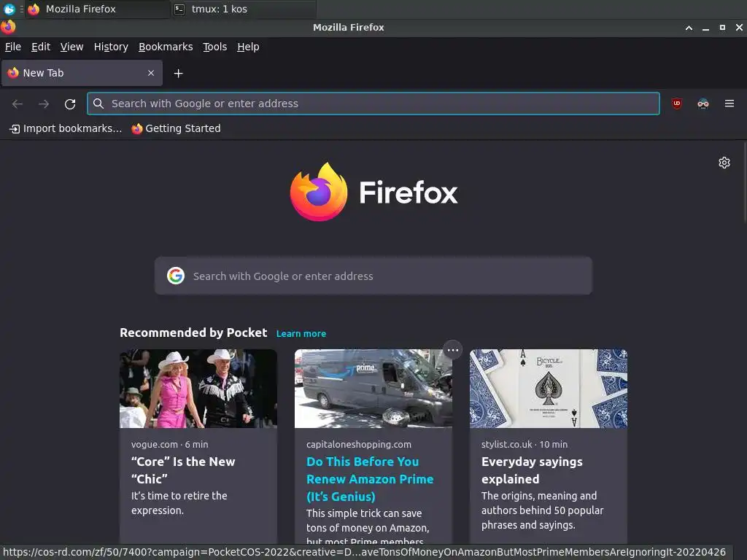Click stylist.co.uk · 10 min source text
The width and height of the screenshot is (747, 560).
coord(524,444)
